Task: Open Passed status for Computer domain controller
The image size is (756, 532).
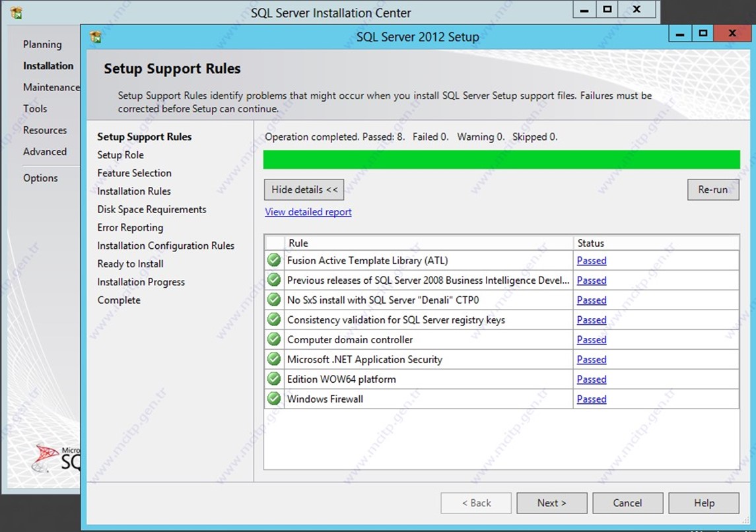Action: [x=592, y=340]
